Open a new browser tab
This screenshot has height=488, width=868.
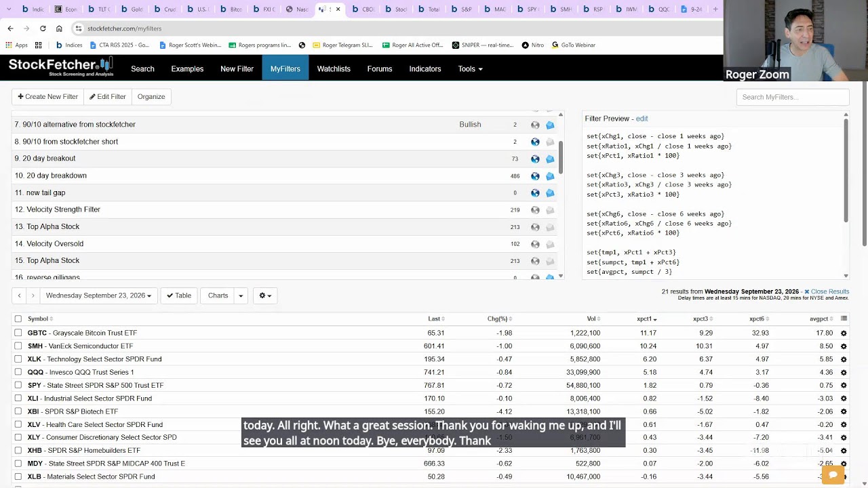click(x=715, y=9)
